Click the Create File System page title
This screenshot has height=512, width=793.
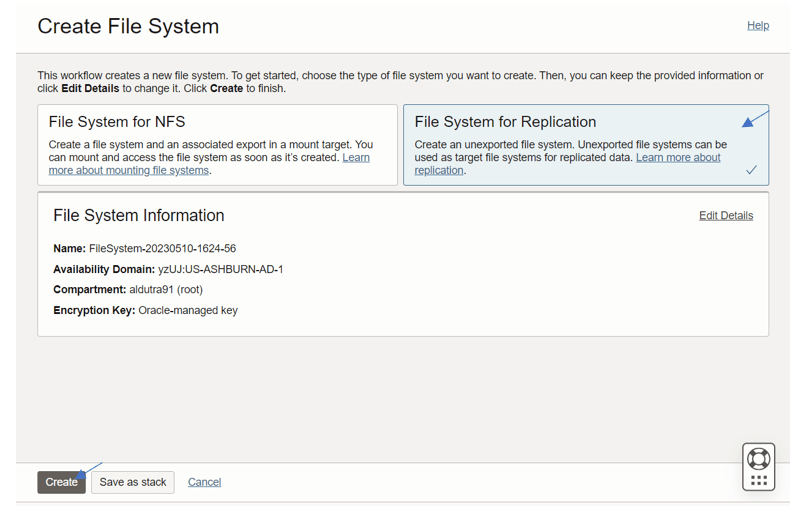[x=128, y=26]
